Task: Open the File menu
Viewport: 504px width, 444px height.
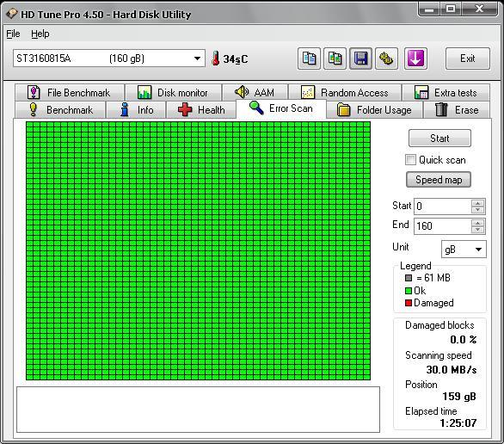Action: [x=13, y=34]
